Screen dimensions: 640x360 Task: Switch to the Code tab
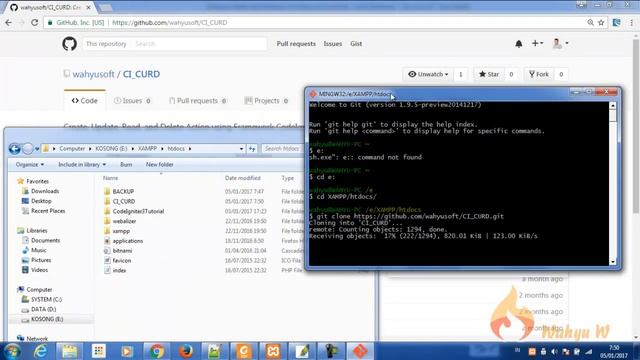[84, 100]
